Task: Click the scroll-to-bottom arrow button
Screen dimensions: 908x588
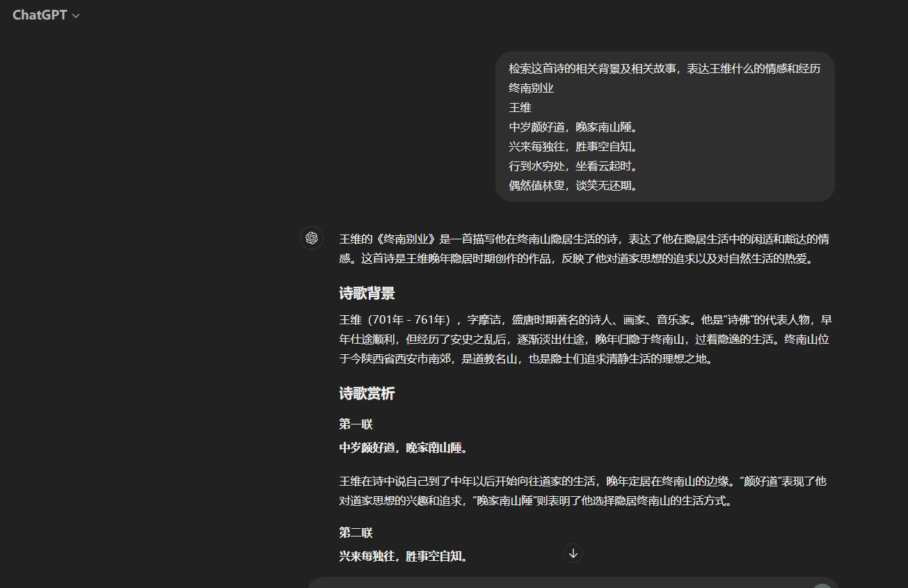Action: point(573,553)
